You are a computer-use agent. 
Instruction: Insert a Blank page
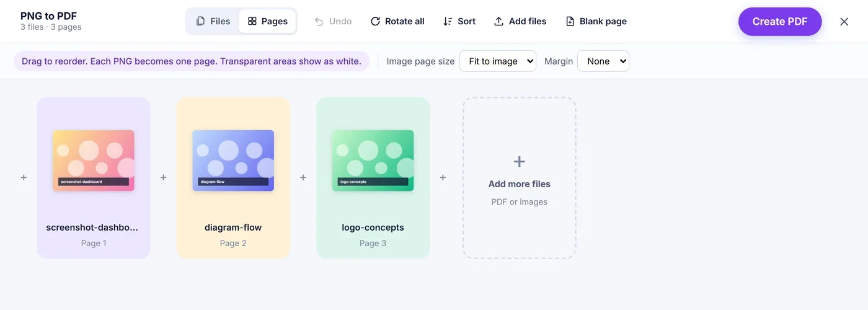point(596,21)
